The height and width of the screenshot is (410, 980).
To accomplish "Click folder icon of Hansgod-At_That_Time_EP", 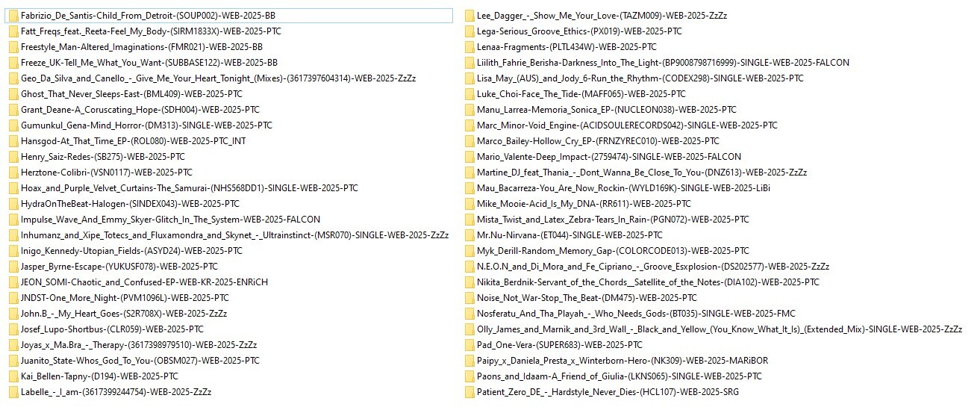I will [x=13, y=141].
